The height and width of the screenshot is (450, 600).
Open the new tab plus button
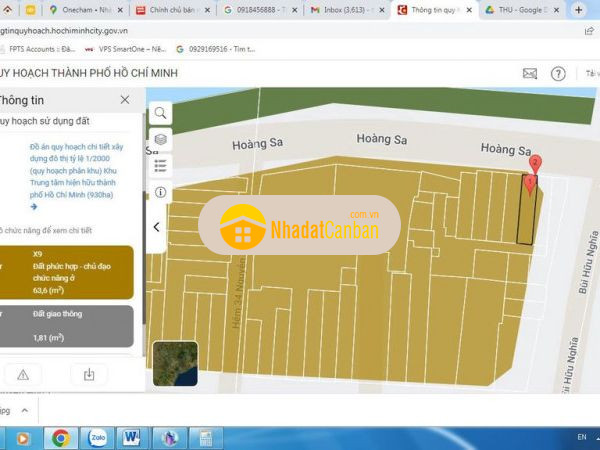click(579, 9)
